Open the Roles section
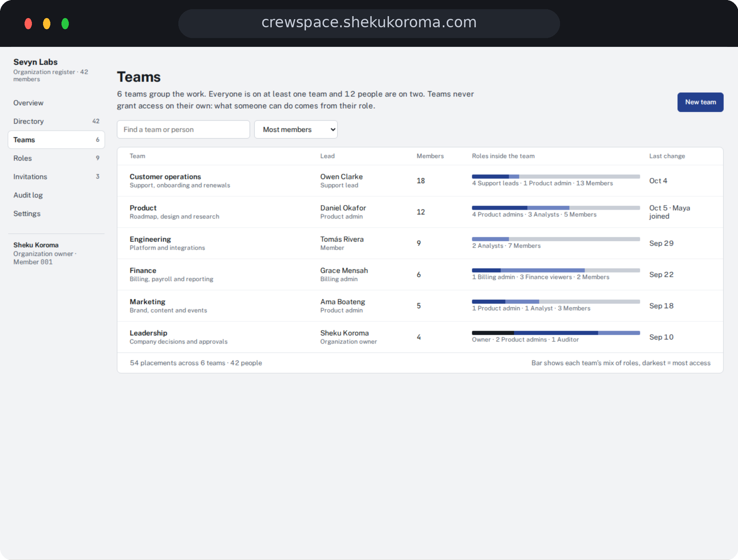This screenshot has width=738, height=560. click(56, 158)
